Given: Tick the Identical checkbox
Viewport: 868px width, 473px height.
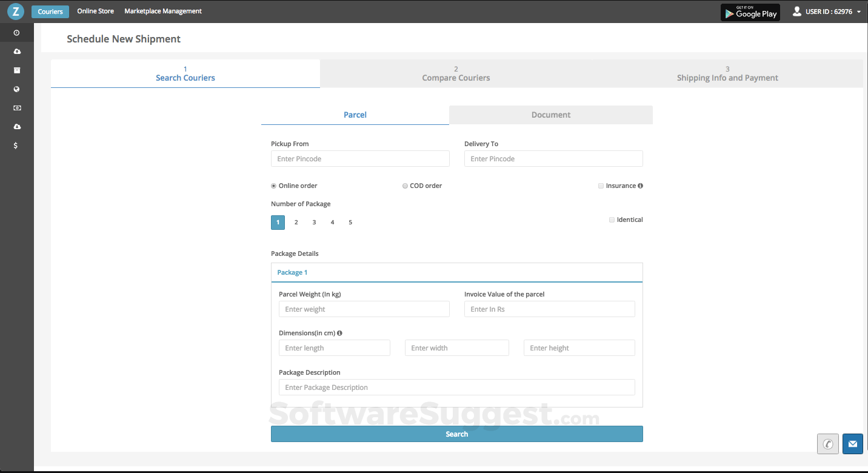Looking at the screenshot, I should (612, 220).
